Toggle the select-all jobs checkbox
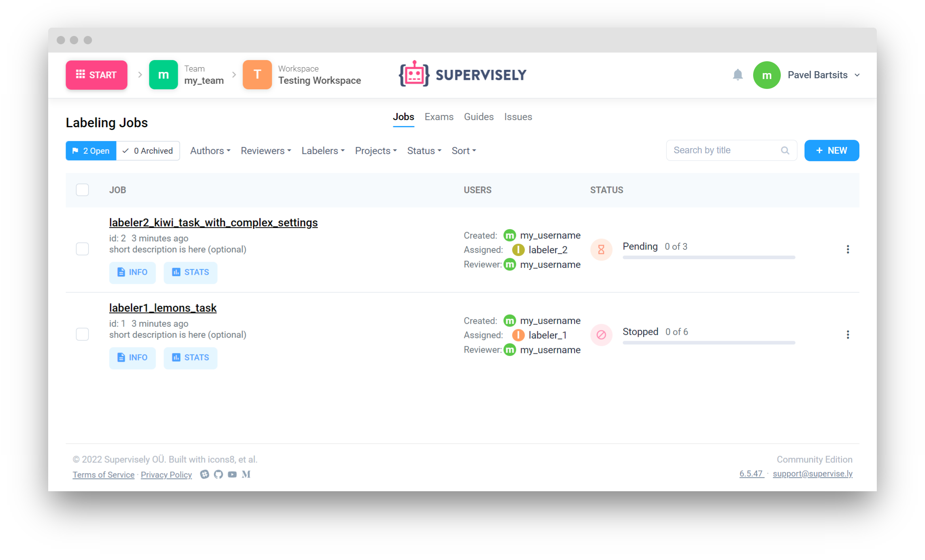Screen dimensions: 925x560 tap(82, 190)
